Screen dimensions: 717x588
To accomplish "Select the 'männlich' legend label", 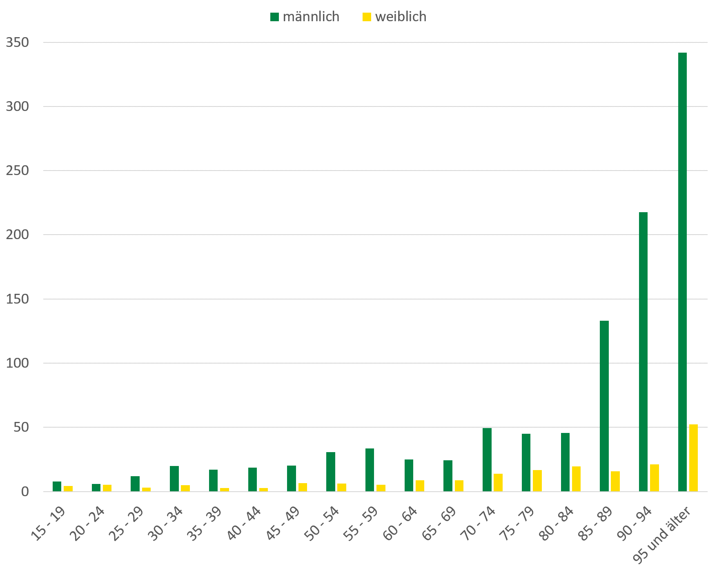I will click(311, 17).
